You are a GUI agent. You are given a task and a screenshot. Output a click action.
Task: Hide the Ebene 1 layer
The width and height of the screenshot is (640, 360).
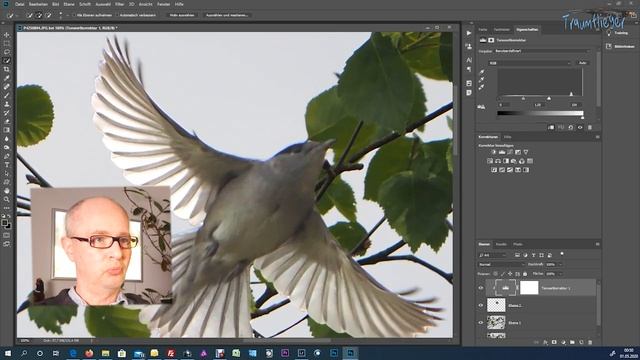coord(480,322)
